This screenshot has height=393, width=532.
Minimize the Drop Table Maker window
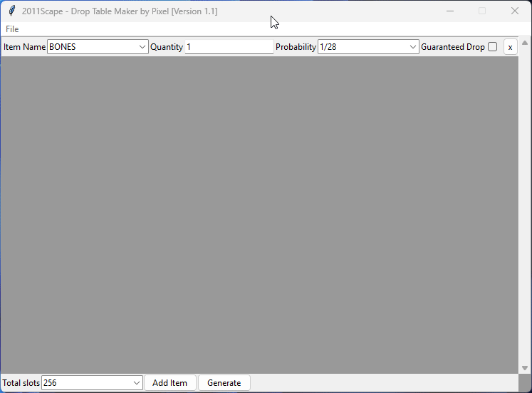point(450,11)
